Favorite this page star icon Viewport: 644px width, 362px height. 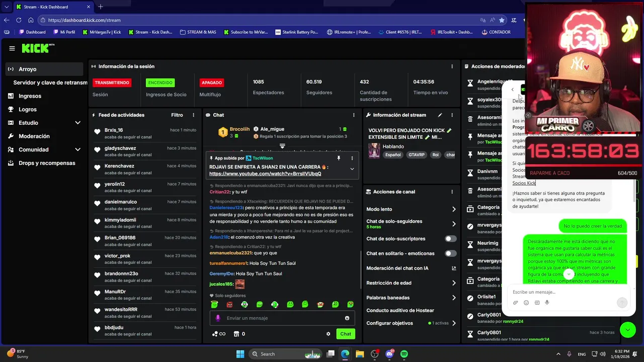tap(502, 20)
